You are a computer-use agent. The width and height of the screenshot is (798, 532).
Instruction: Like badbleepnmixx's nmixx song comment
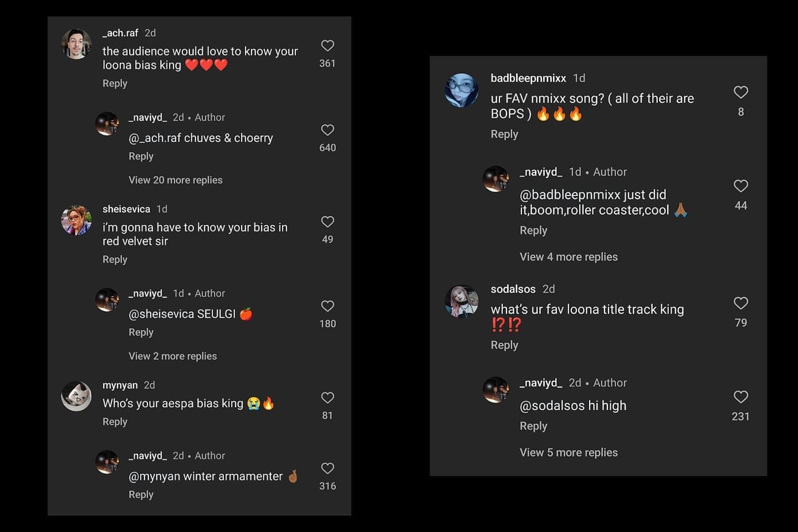(x=740, y=92)
